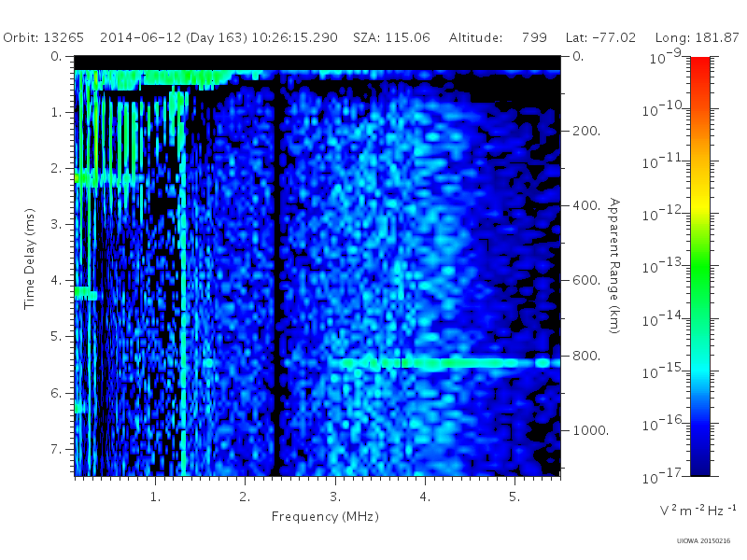Click the Lat: -77.02 label
This screenshot has width=747, height=560.
point(600,37)
